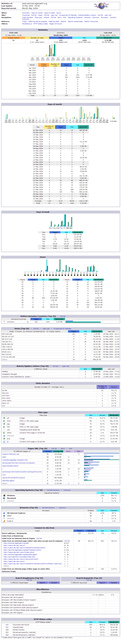Open the Days of month navigation link
Screen dimensions: 121x644
[37, 13]
